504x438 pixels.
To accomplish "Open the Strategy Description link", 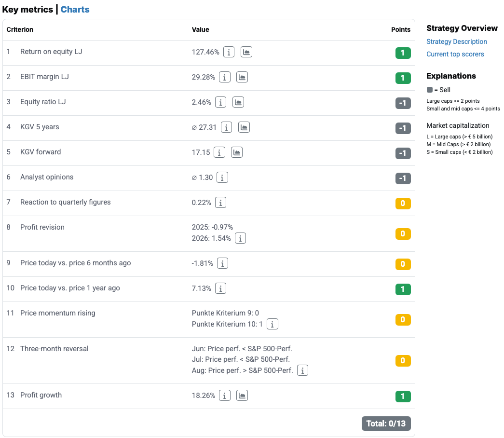I will (456, 42).
